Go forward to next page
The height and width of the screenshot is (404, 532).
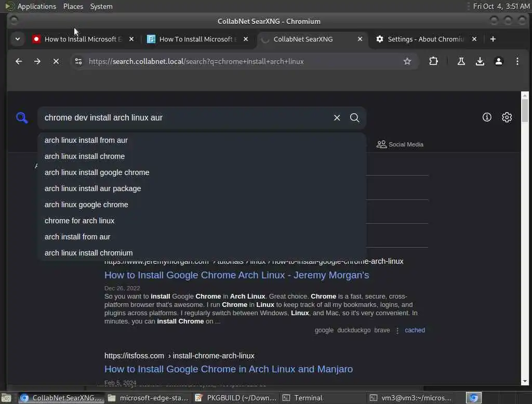(x=37, y=61)
